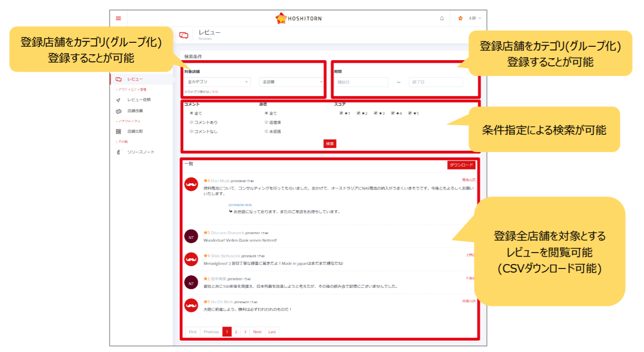This screenshot has width=644, height=352.
Task: Toggle the ★5 score checkbox
Action: tap(410, 113)
